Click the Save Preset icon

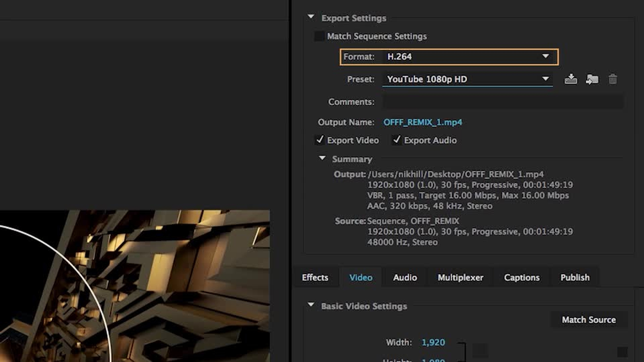571,79
